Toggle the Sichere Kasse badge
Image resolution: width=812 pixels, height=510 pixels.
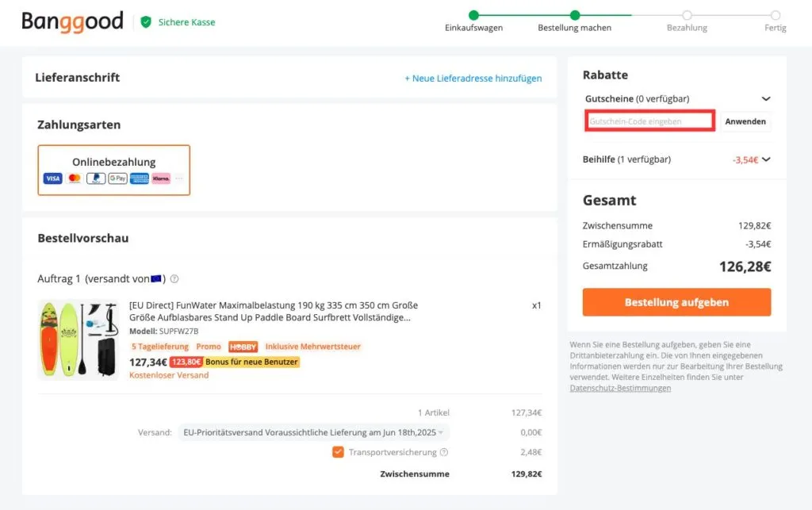point(178,22)
